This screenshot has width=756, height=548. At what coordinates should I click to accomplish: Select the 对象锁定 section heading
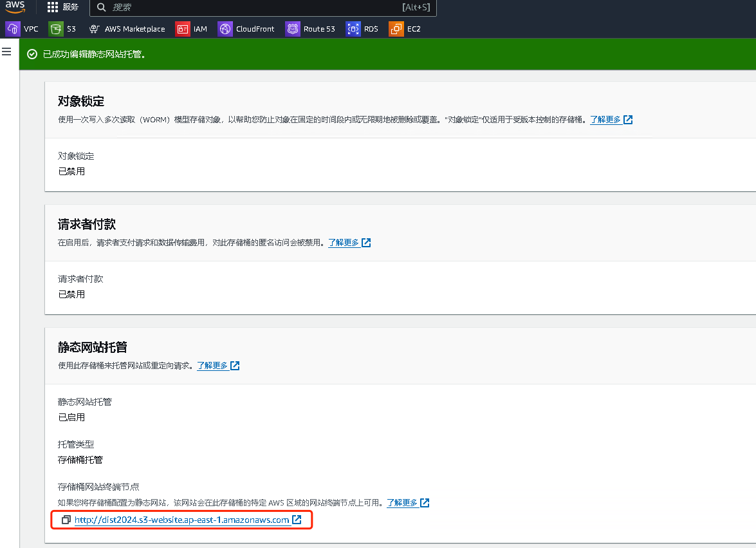tap(81, 101)
